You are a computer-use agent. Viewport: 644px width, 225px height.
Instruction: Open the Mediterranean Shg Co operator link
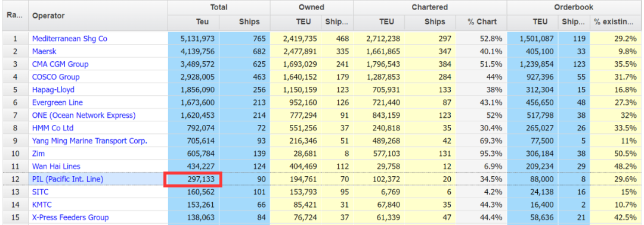69,39
